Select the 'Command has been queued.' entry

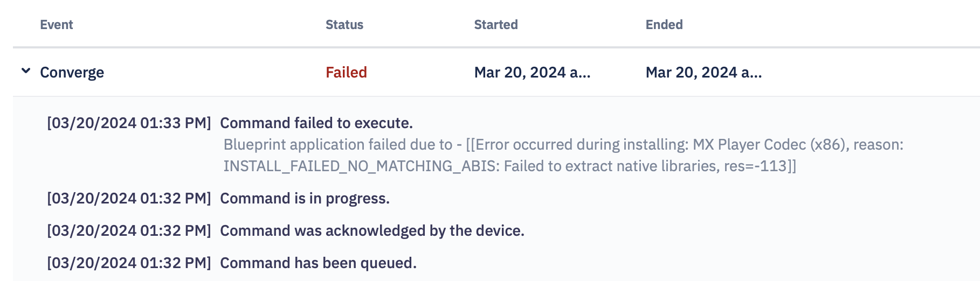[x=318, y=263]
